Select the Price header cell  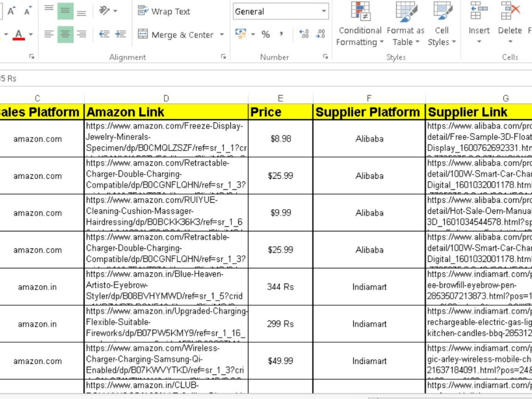click(280, 112)
